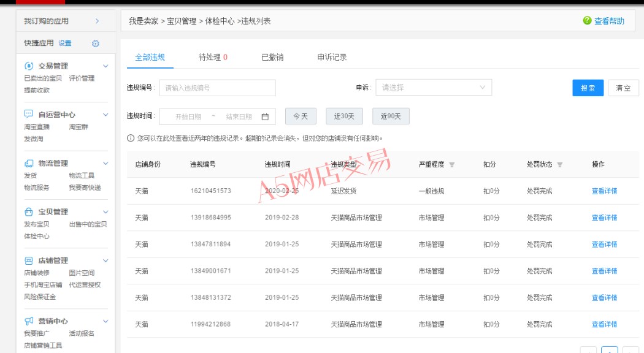Click the 违规编号 input field

(217, 88)
